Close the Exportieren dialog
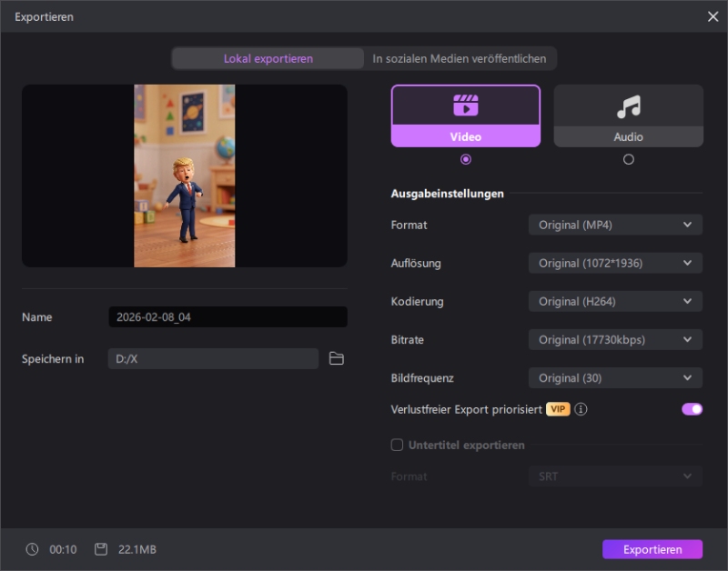This screenshot has height=571, width=728. tap(713, 16)
